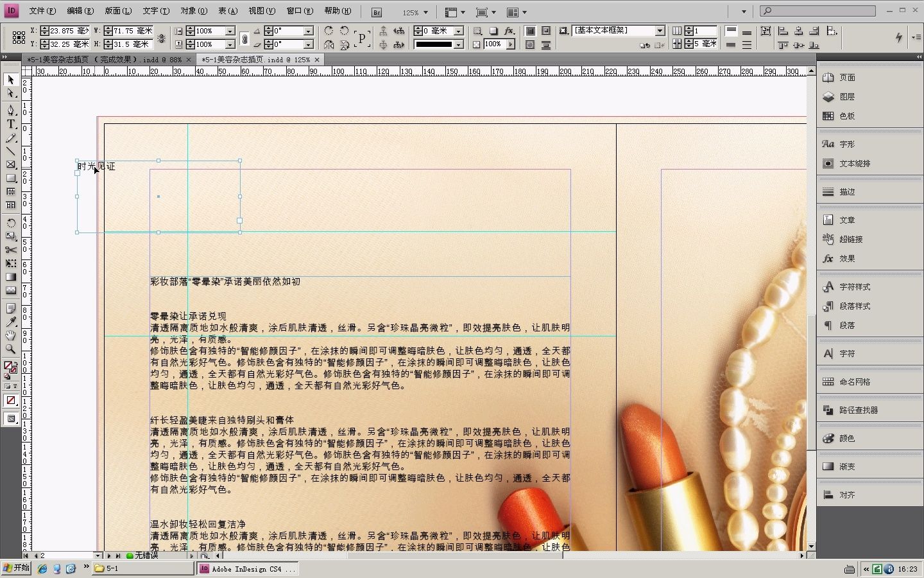
Task: Launch Adobe Bridge from the toolbar
Action: click(x=375, y=12)
